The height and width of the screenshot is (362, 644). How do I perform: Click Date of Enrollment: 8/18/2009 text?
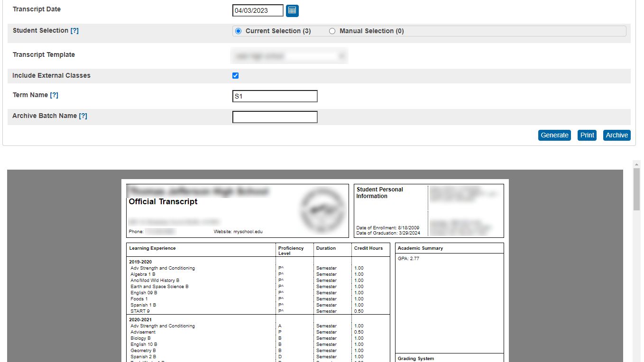coord(388,228)
